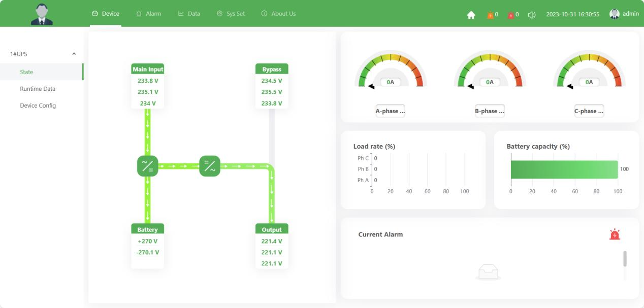
Task: Click the 0A reading on C-phase gauge
Action: coord(589,82)
